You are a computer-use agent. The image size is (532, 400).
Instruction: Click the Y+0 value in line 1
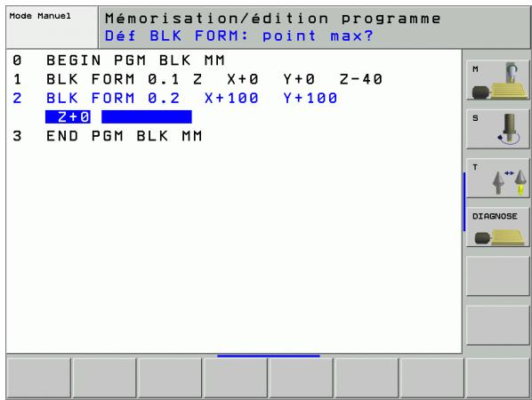click(x=299, y=79)
